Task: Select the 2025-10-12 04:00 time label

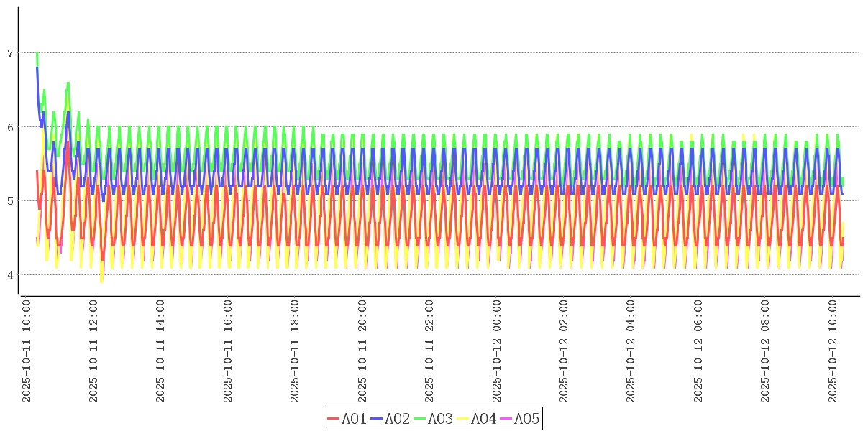Action: tap(631, 352)
